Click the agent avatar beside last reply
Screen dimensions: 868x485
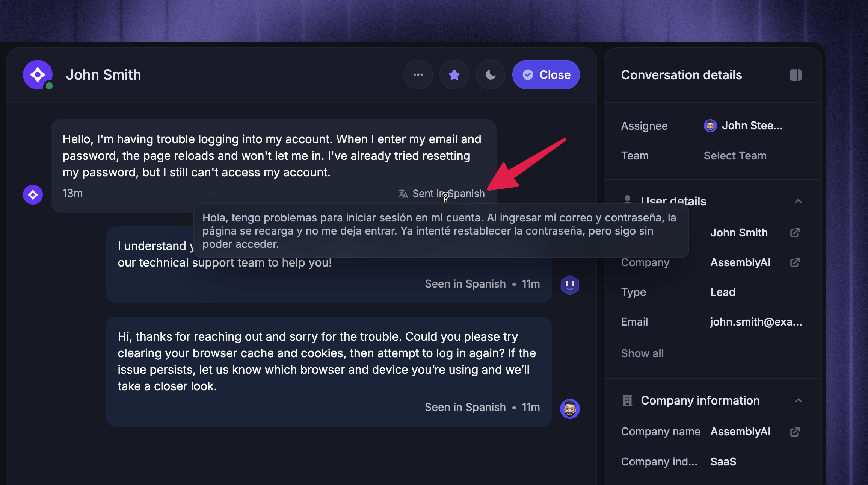coord(570,409)
